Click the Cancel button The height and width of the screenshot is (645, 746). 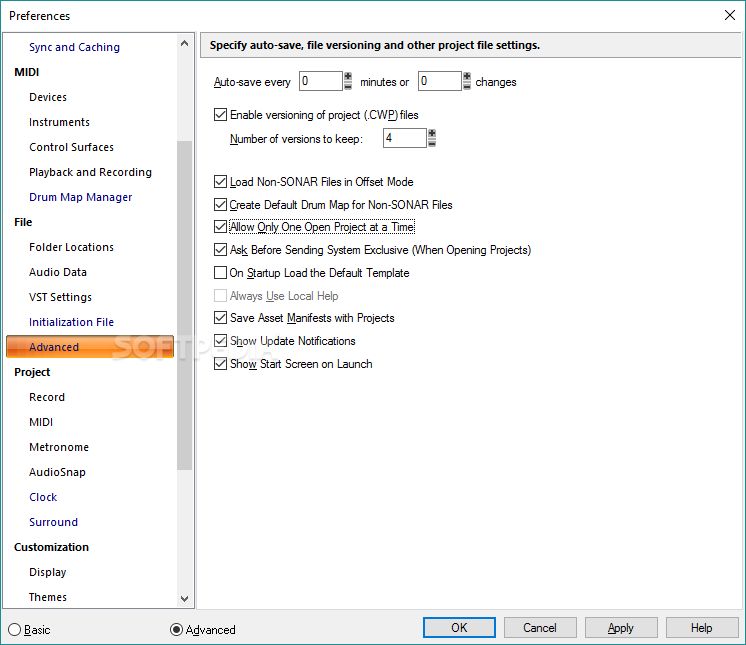coord(540,628)
